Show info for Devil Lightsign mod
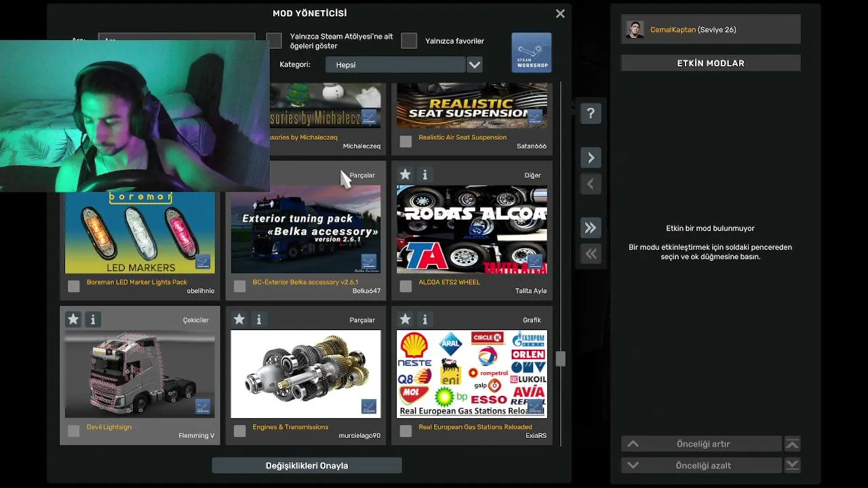This screenshot has width=868, height=488. 94,319
